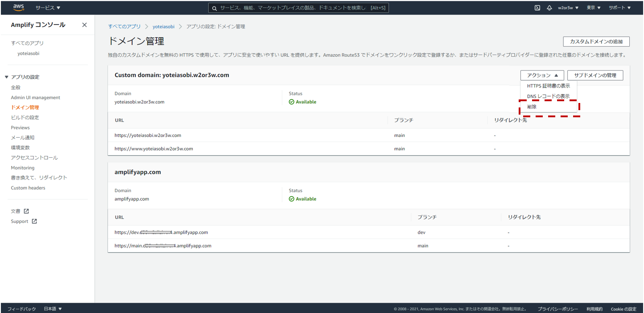The image size is (644, 313).
Task: Click the フィードバック footer link
Action: [21, 309]
